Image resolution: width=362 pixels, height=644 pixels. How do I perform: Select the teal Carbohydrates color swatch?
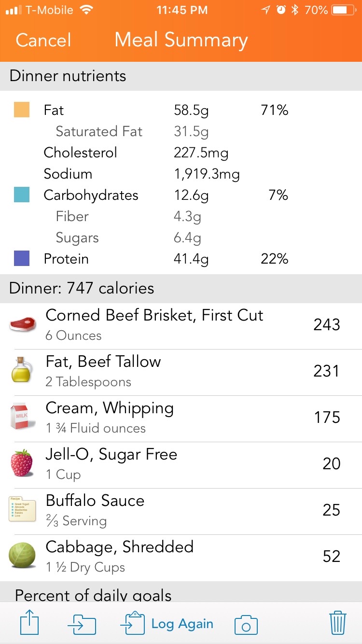click(22, 195)
